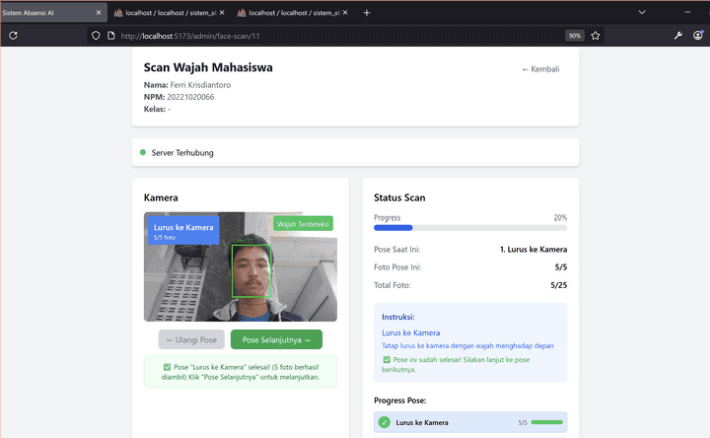Screen dimensions: 710x438
Task: Reload the page with the refresh icon
Action: pyautogui.click(x=13, y=35)
